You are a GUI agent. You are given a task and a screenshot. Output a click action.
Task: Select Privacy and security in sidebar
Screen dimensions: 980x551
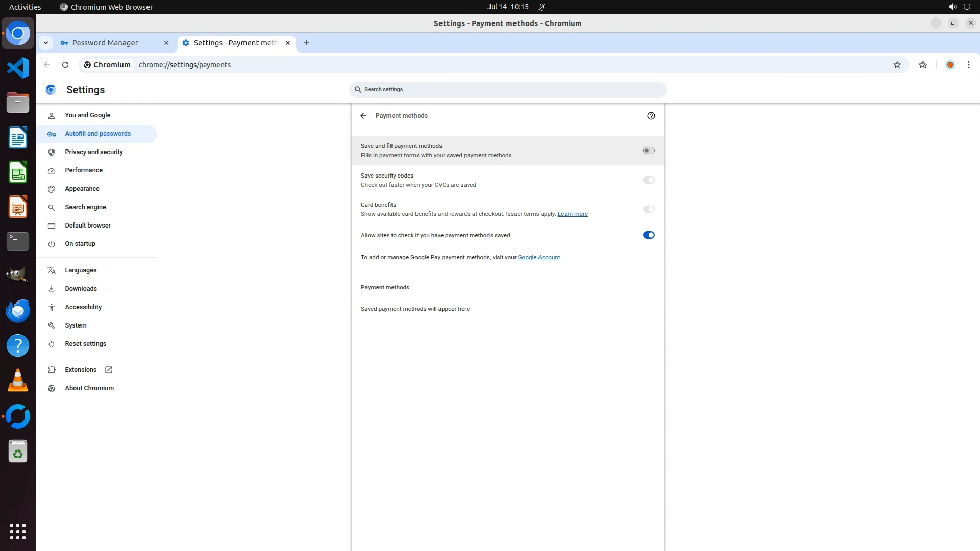[94, 152]
